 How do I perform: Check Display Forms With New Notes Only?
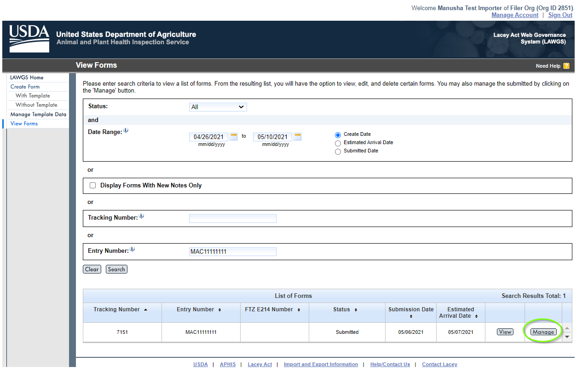point(92,185)
